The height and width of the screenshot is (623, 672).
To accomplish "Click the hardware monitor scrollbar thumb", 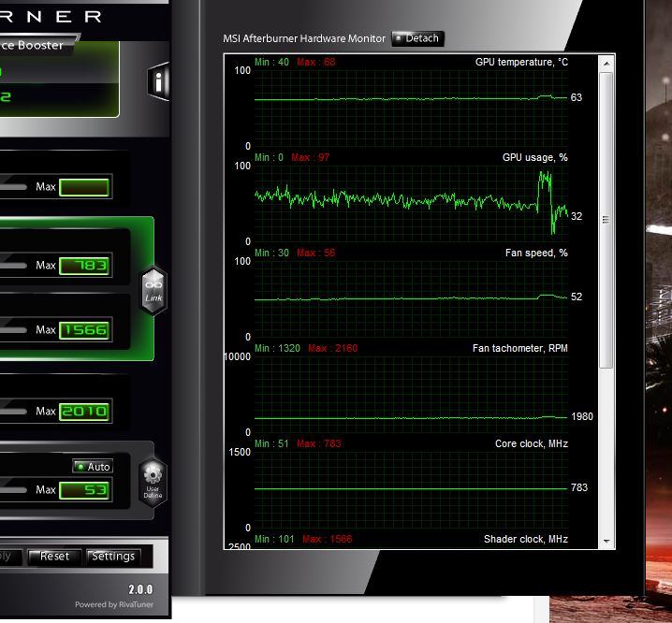I will [x=606, y=220].
